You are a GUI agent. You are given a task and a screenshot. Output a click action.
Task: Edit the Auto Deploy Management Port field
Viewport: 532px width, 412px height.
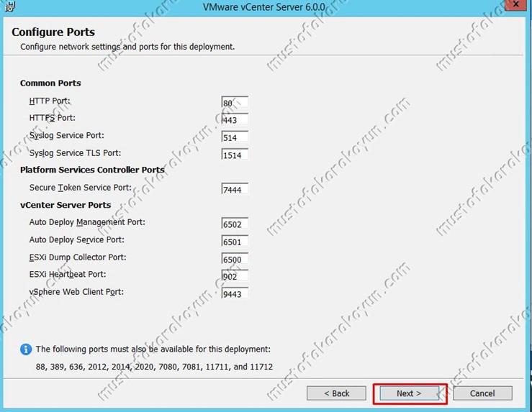(235, 224)
